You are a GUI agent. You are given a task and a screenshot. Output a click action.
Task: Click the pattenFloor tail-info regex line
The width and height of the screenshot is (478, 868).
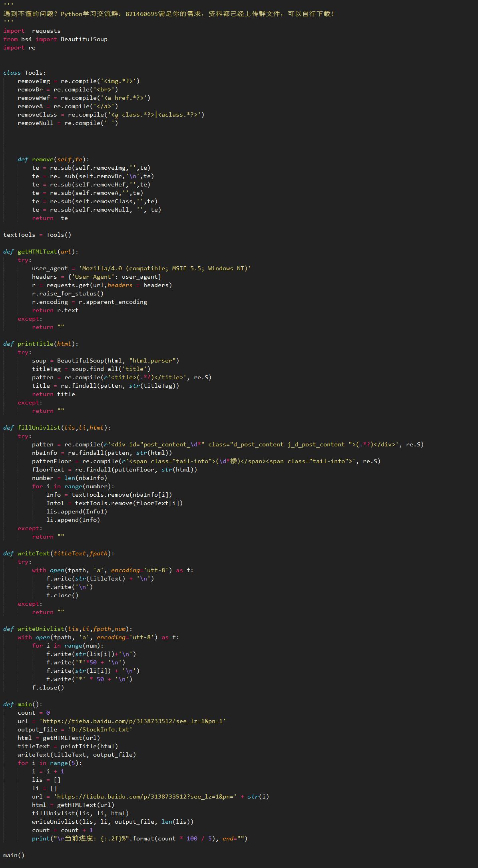click(206, 461)
